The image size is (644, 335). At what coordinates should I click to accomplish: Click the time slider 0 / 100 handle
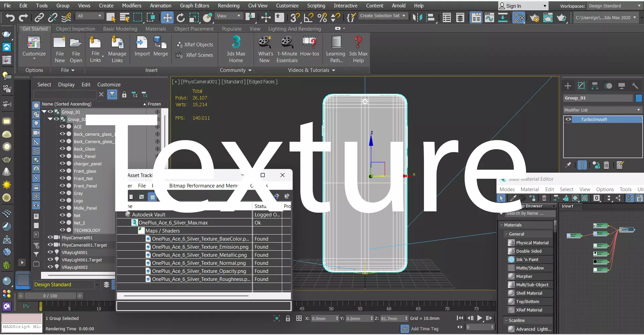pos(50,296)
